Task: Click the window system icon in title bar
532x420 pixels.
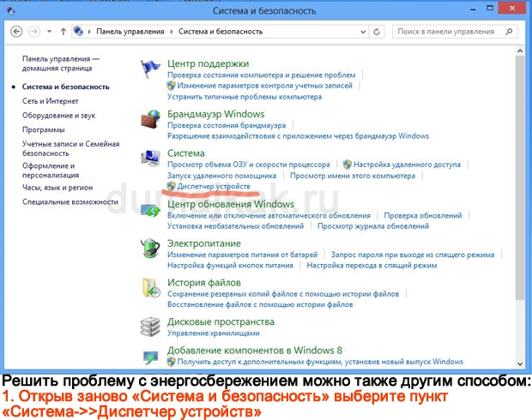Action: click(10, 11)
